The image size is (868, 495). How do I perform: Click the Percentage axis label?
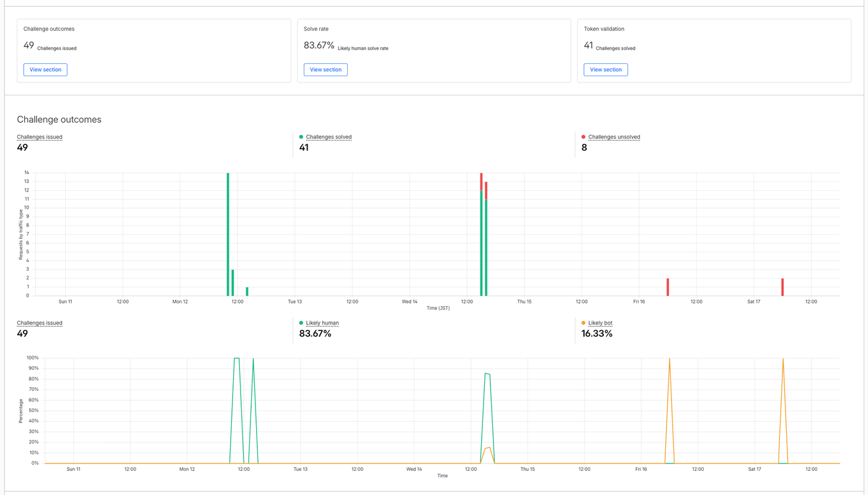[20, 411]
